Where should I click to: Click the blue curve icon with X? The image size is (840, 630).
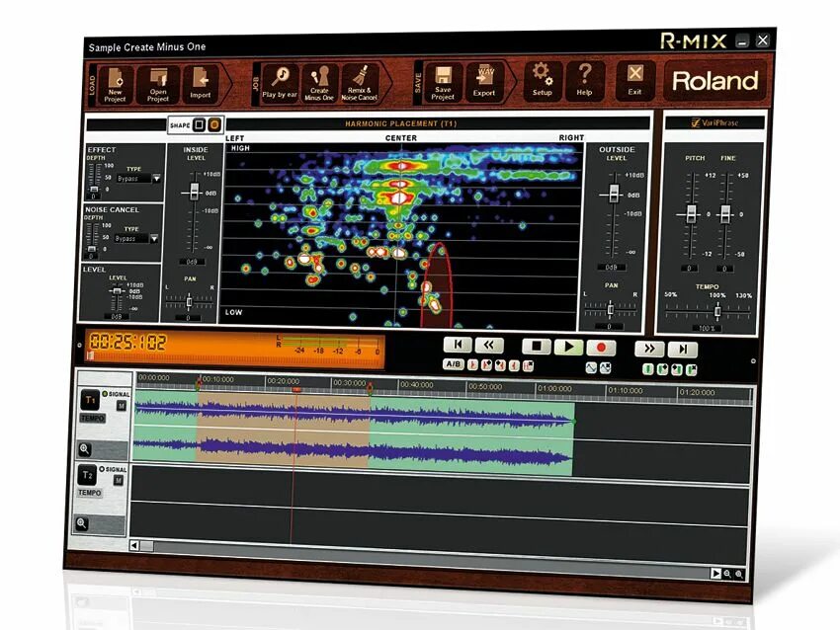click(x=606, y=368)
